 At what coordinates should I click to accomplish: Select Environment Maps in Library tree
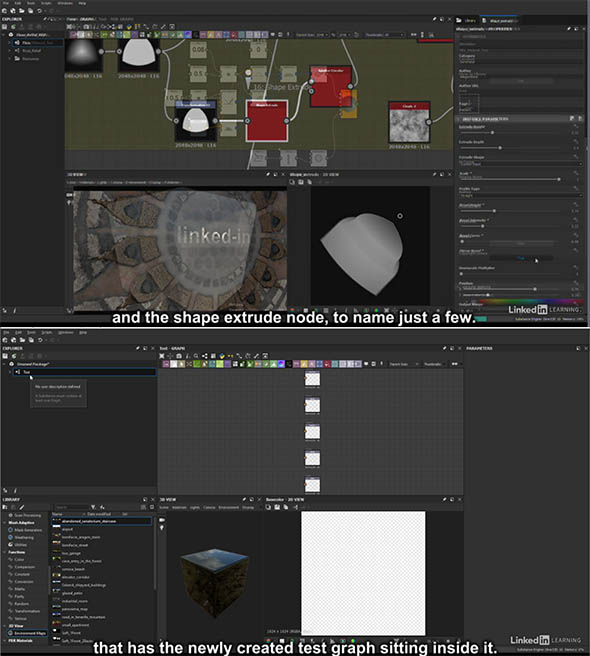pos(29,633)
